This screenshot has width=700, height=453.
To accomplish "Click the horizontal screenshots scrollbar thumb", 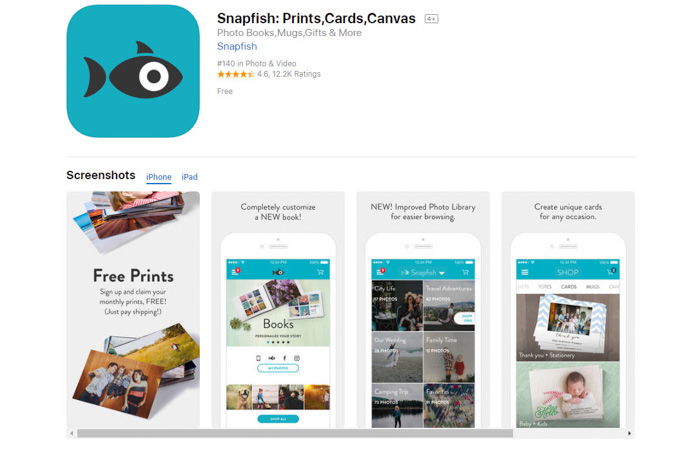I will pyautogui.click(x=295, y=433).
